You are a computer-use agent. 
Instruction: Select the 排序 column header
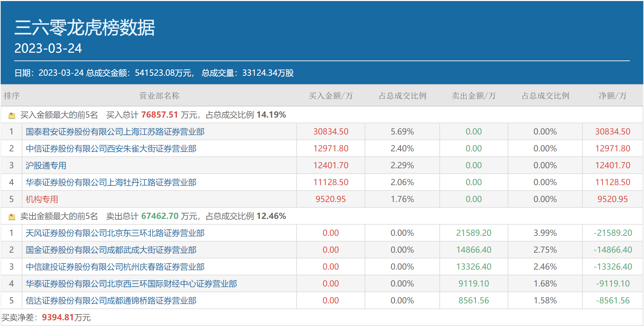pos(11,96)
